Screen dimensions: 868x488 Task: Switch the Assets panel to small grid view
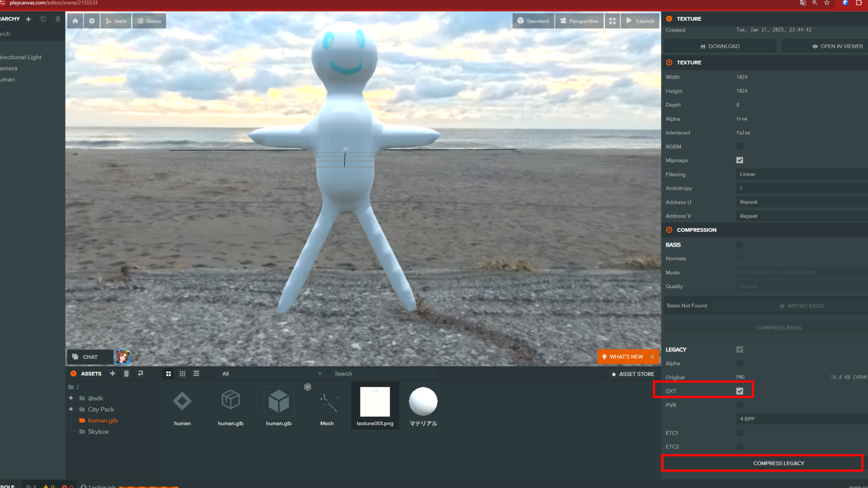[x=183, y=374]
